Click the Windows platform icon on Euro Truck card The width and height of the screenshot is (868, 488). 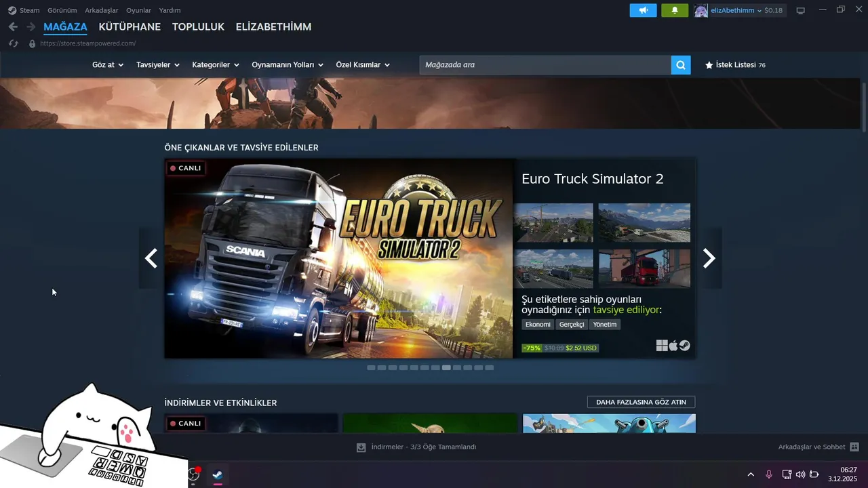pos(662,346)
